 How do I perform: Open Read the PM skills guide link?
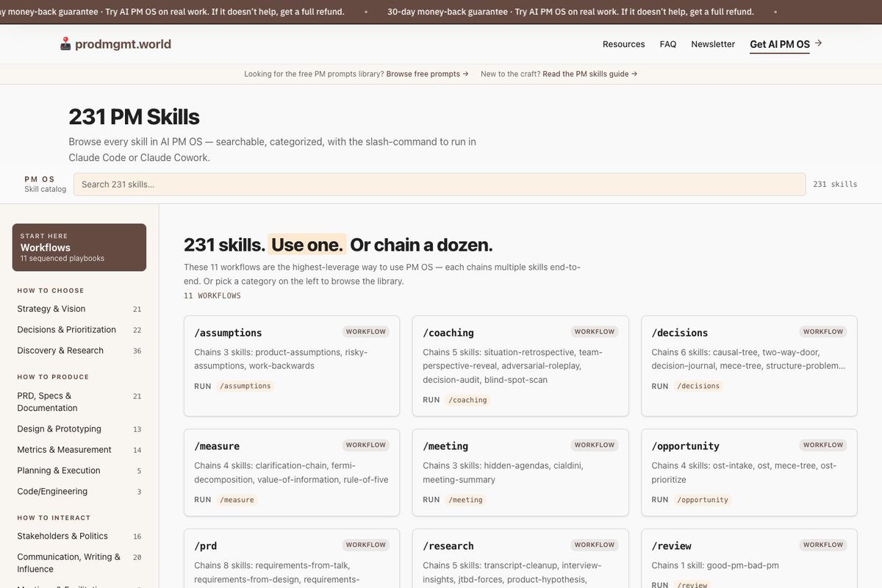pyautogui.click(x=590, y=74)
